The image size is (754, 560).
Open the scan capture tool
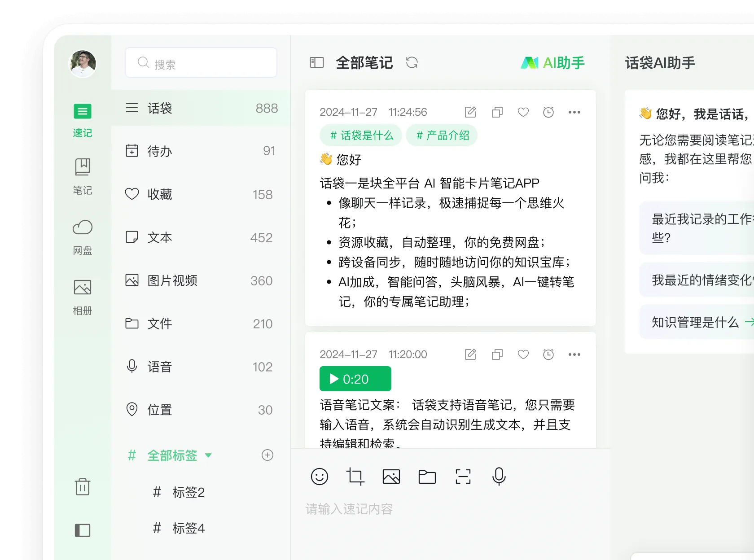click(x=463, y=477)
